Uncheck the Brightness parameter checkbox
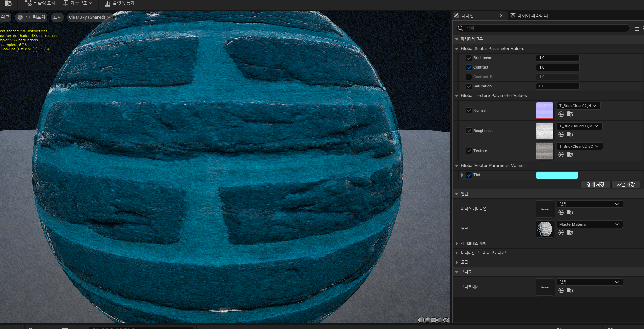Viewport: 644px width, 329px height. click(469, 58)
